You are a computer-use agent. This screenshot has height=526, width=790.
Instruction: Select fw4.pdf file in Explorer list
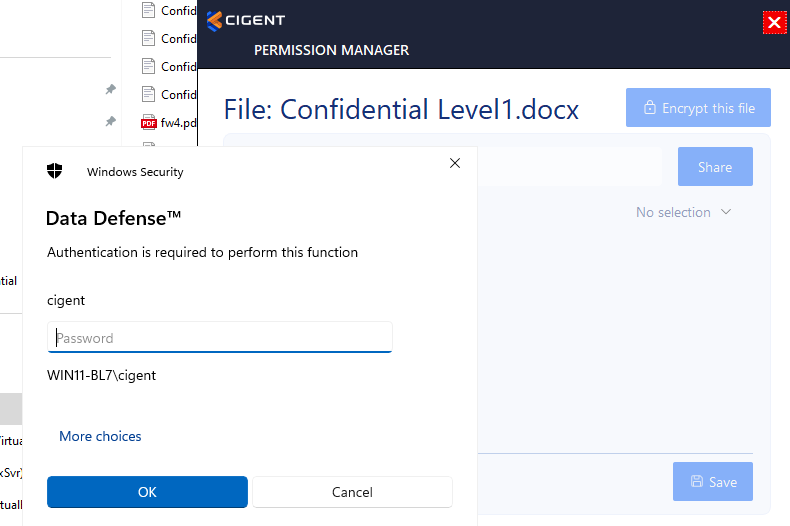pyautogui.click(x=169, y=122)
